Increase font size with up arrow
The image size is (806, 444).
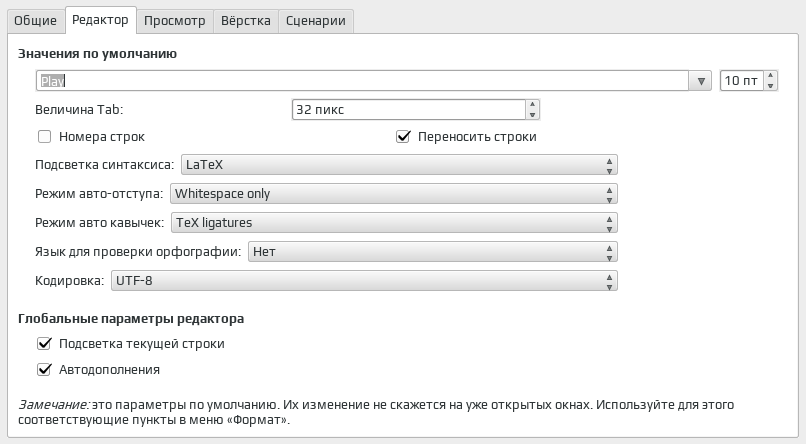pyautogui.click(x=770, y=76)
